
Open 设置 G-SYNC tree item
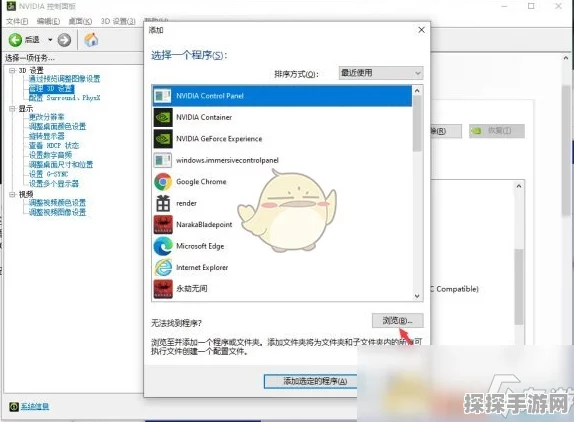48,174
